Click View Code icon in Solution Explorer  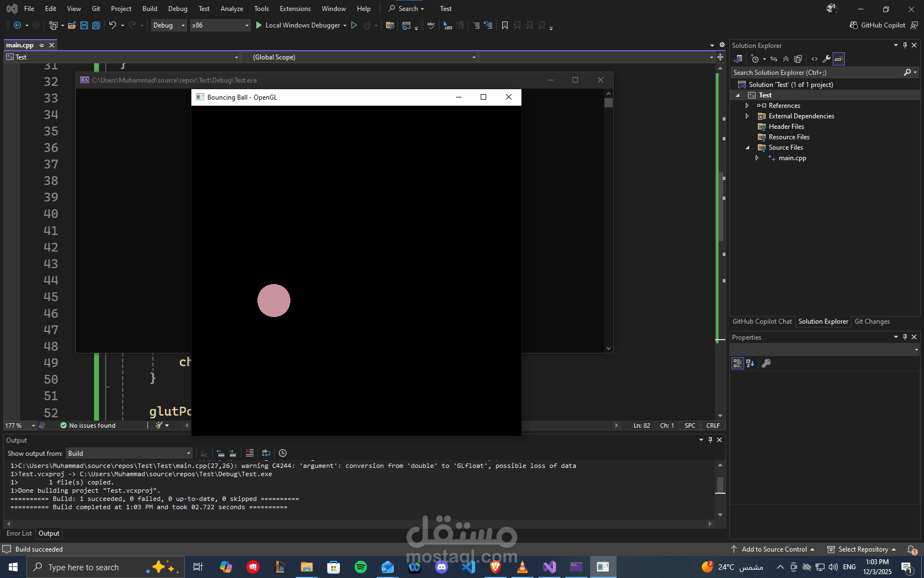click(x=815, y=59)
